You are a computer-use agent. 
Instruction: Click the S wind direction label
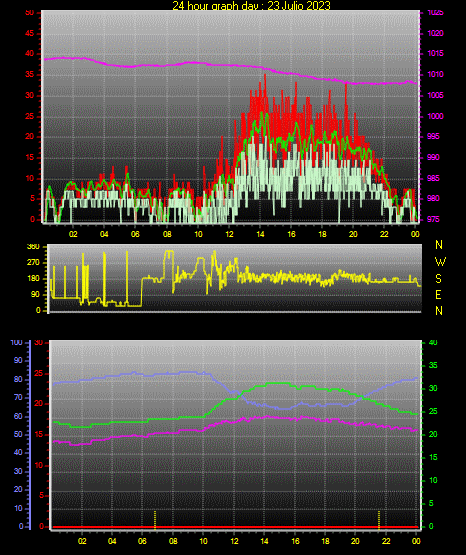(x=438, y=279)
